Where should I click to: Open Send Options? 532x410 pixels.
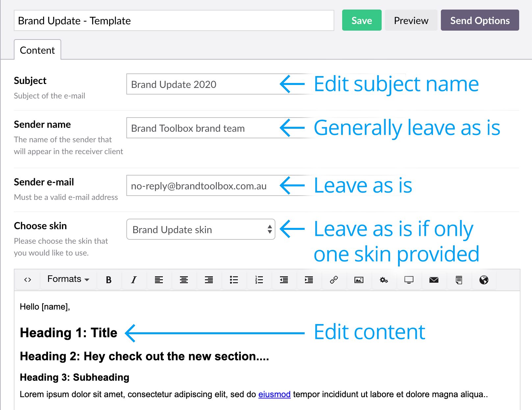click(480, 20)
